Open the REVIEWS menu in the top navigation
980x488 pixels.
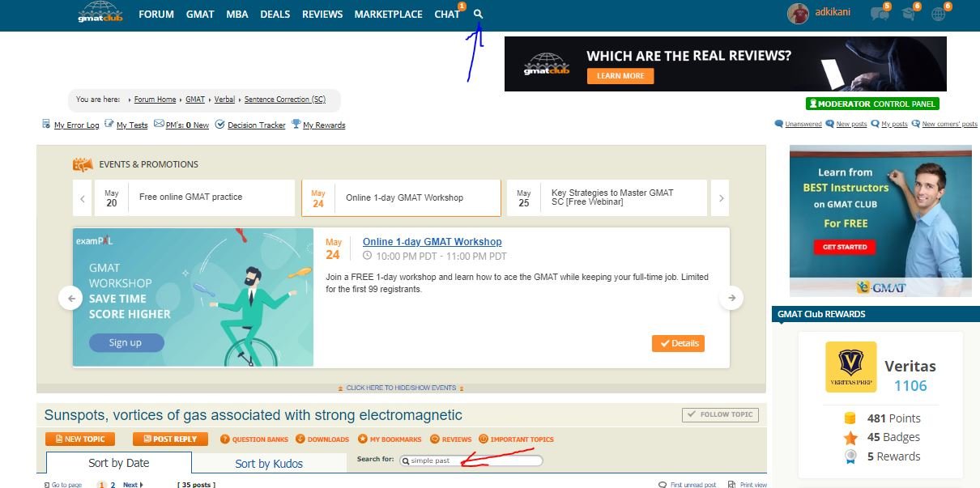(x=322, y=14)
